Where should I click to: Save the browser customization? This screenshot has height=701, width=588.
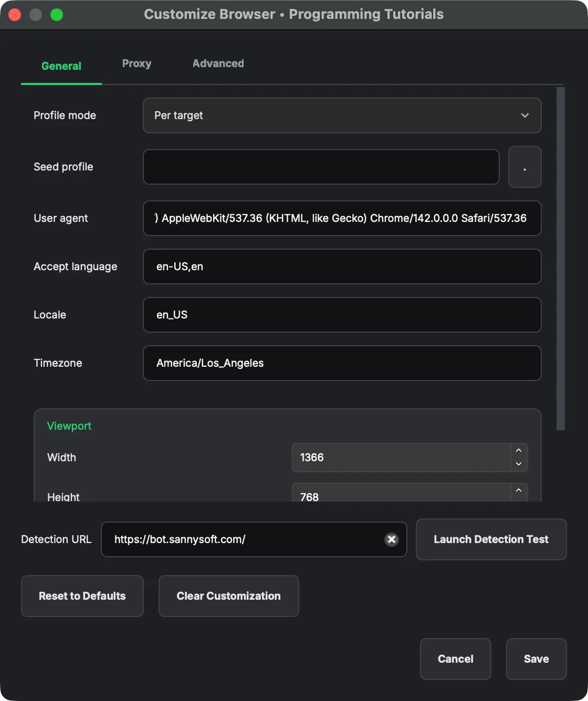536,659
